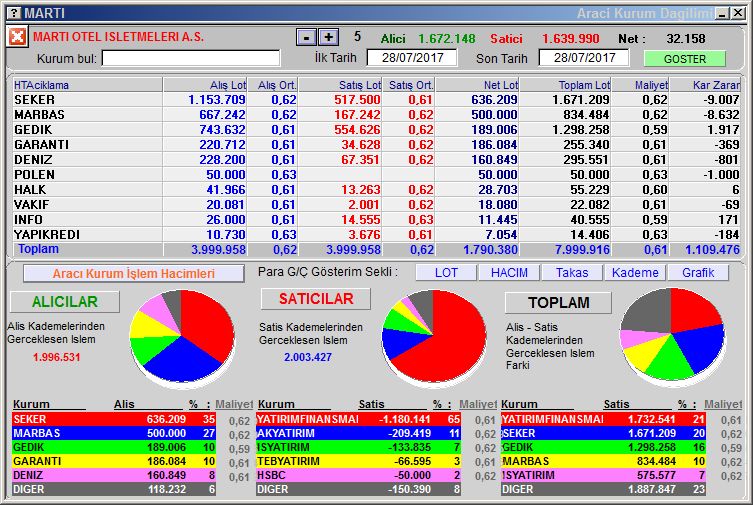Screen dimensions: 753x505
Task: Sort by the Satış Ort. column header
Action: pos(409,85)
